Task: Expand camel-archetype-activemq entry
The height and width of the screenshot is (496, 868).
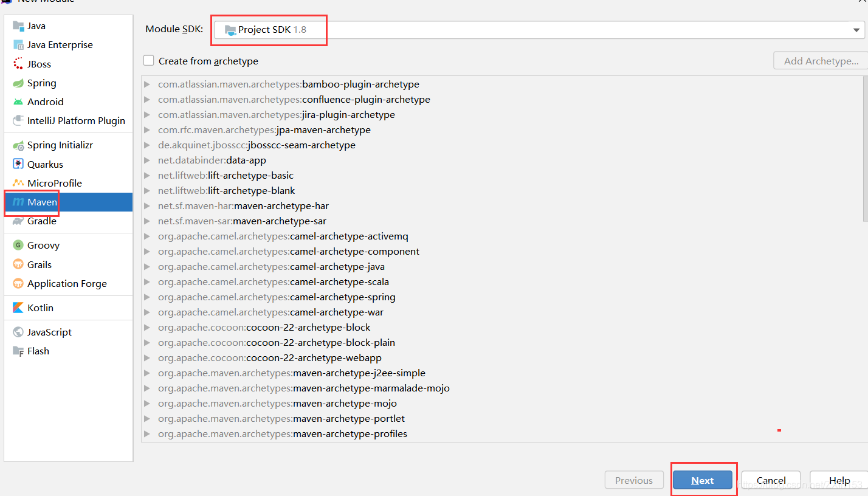Action: click(x=147, y=236)
